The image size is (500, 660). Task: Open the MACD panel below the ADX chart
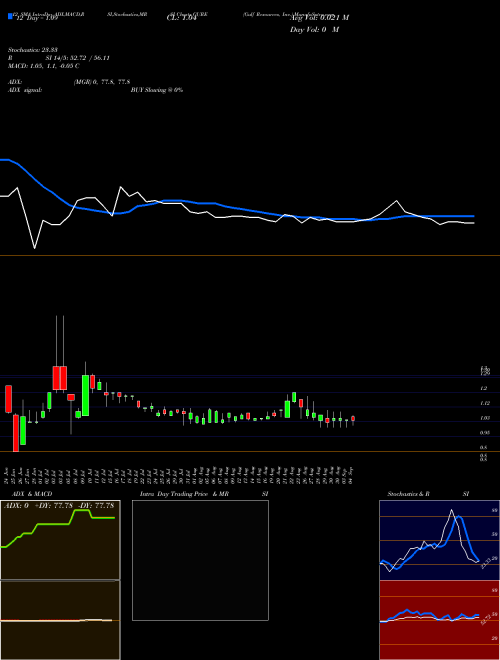coord(60,620)
